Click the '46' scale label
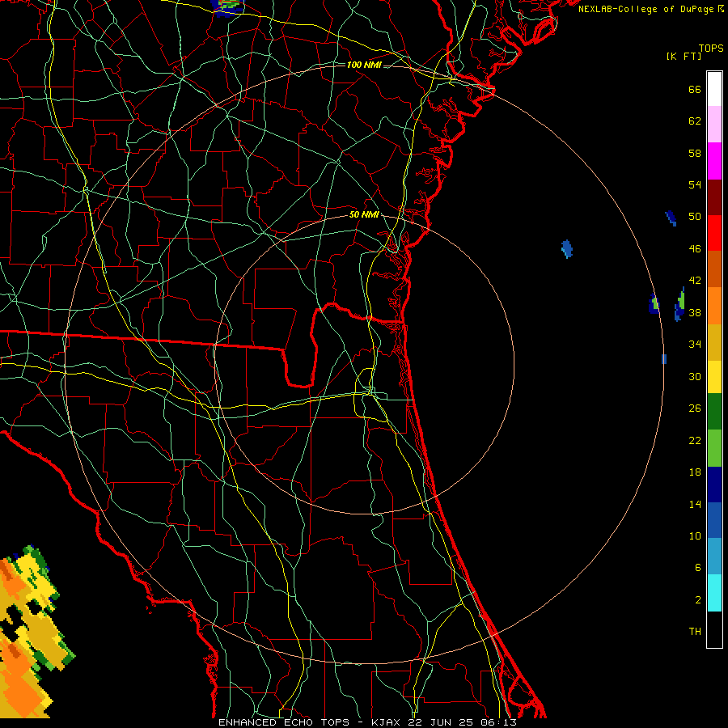 (695, 249)
